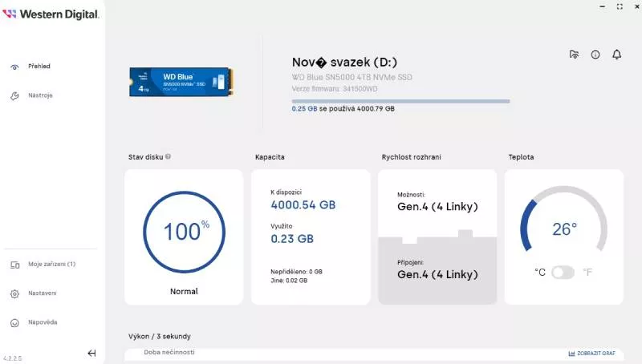Viewport: 642px width, 364px height.
Task: Click the Nápověda smiley icon
Action: coord(14,322)
